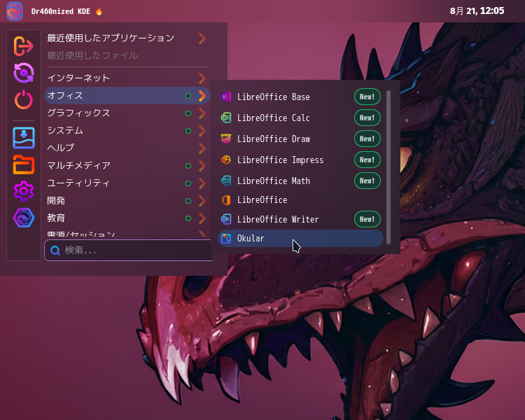Click the dragon hexagon icon in sidebar
Viewport: 525px width, 420px height.
[23, 218]
